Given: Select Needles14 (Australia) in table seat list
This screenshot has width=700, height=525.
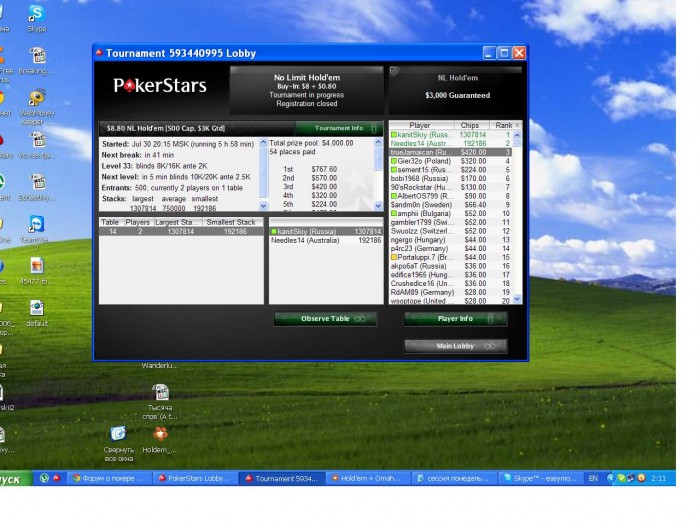Looking at the screenshot, I should pyautogui.click(x=326, y=240).
